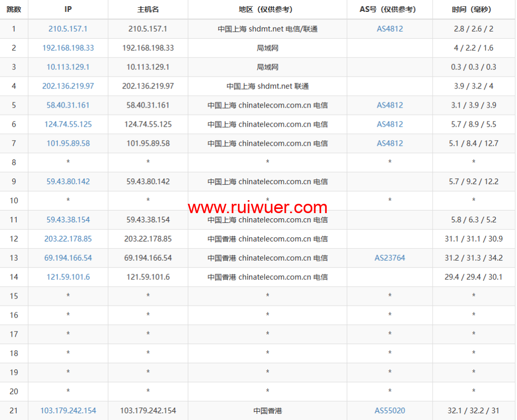Click AS4812 link in hop 7 row
Screen dimensions: 517x420
pyautogui.click(x=390, y=144)
